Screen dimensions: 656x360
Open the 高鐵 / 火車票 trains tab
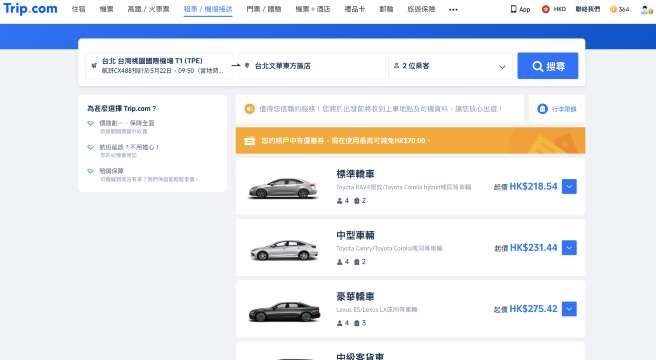(x=148, y=9)
